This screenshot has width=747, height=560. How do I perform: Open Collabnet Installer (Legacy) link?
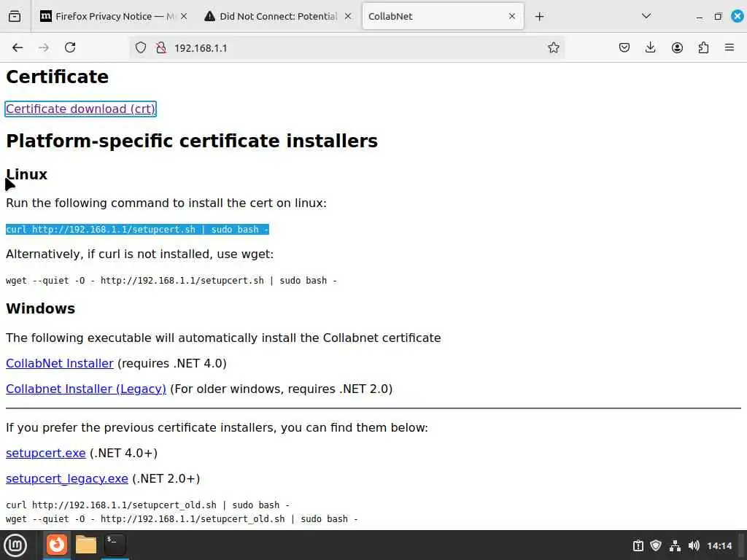click(x=86, y=389)
